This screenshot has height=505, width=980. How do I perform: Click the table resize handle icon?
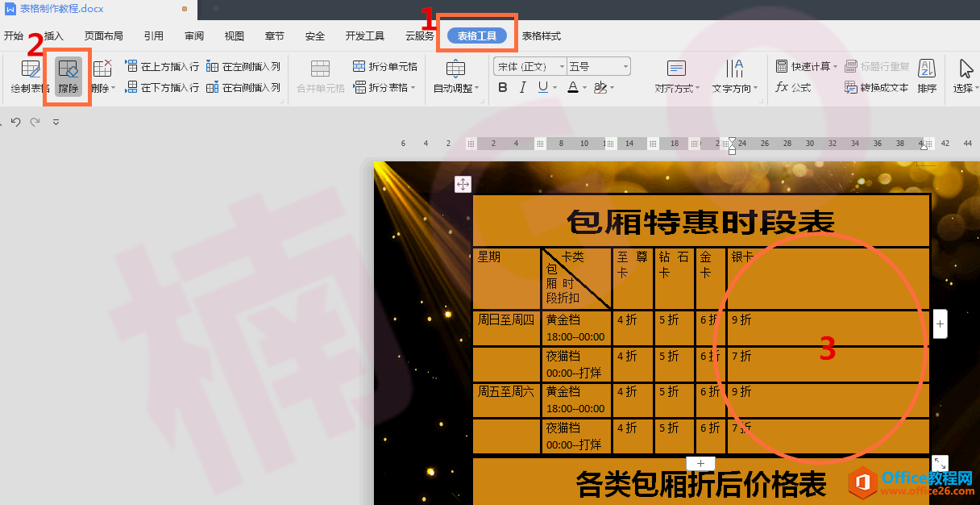[x=940, y=463]
